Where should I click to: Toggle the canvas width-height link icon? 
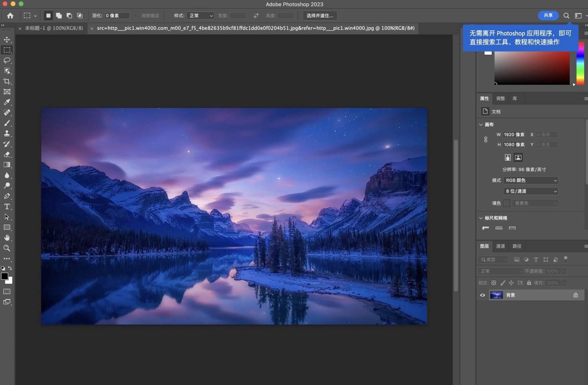coord(486,139)
